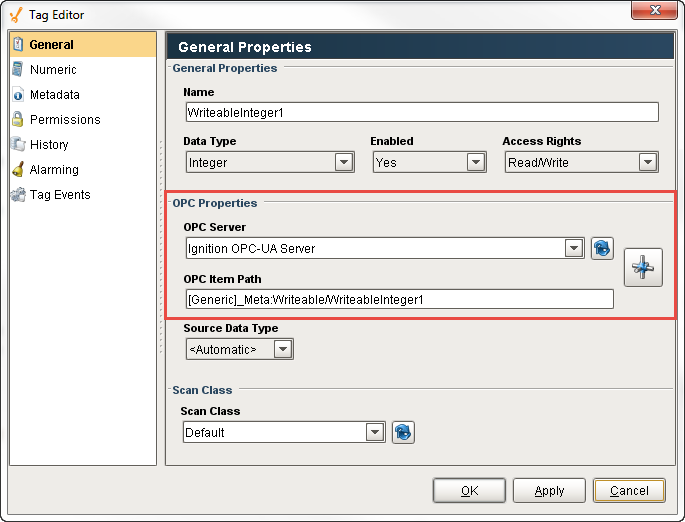Viewport: 685px width, 522px height.
Task: Click the General Properties panel header
Action: pyautogui.click(x=420, y=46)
